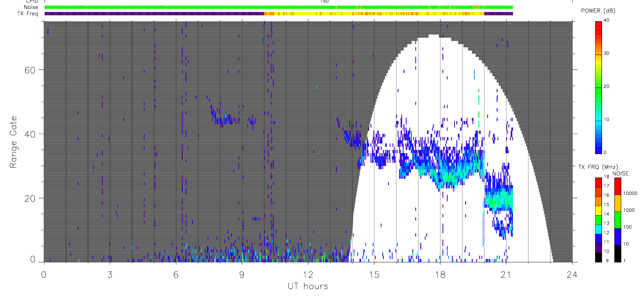Click the 21 tick on the UT hours axis

(506, 275)
